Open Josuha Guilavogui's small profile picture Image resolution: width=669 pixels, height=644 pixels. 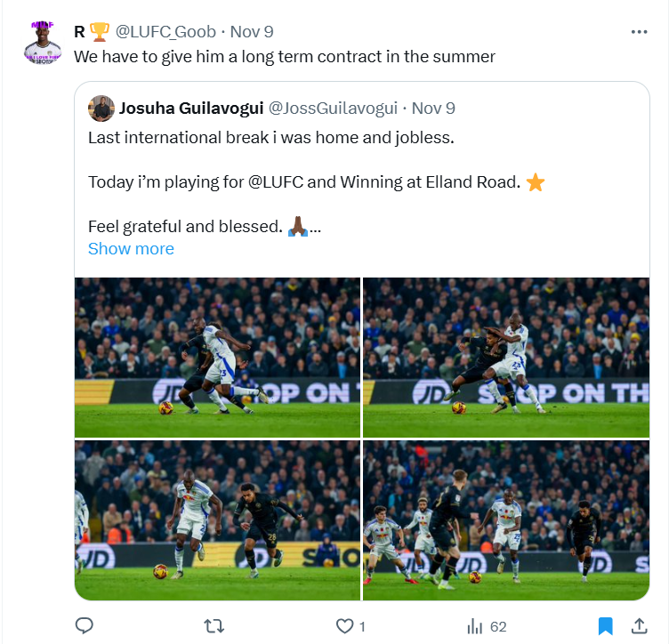[x=101, y=109]
